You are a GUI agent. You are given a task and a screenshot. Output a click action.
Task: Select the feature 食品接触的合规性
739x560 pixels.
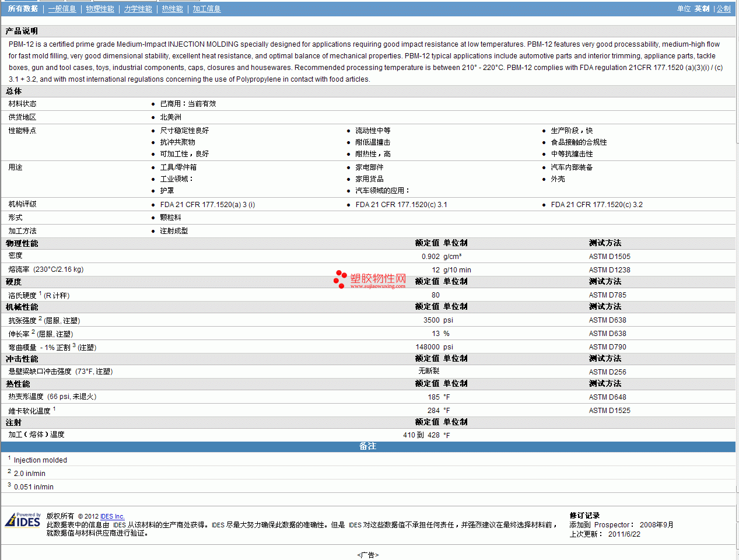pos(579,142)
